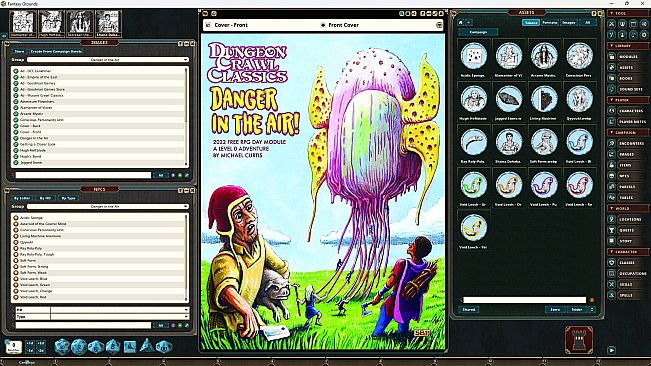Viewport: 651px width, 366px height.
Task: Open Parcels in Campaign sidebar
Action: point(628,187)
